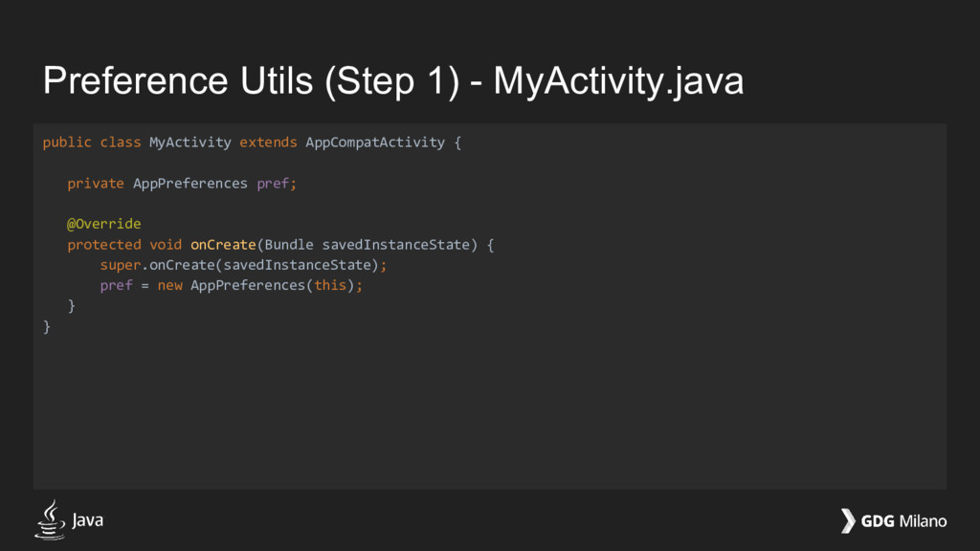Select the AppPreferences field type

tap(190, 184)
